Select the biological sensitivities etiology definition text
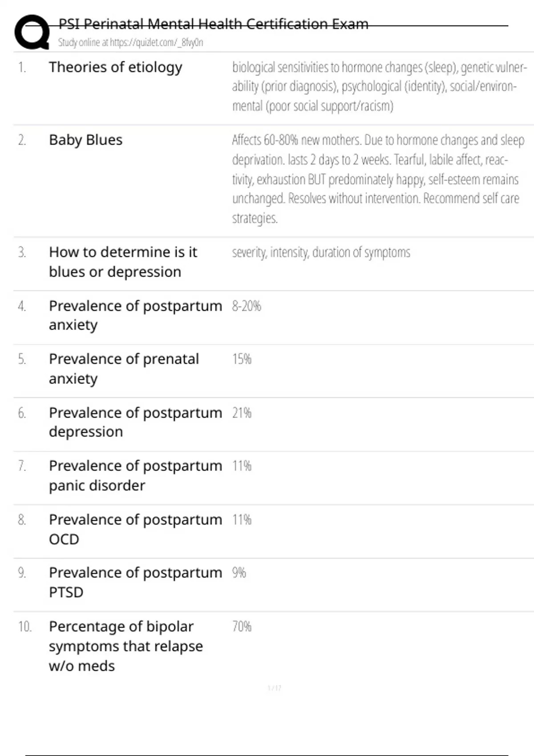 pyautogui.click(x=379, y=87)
